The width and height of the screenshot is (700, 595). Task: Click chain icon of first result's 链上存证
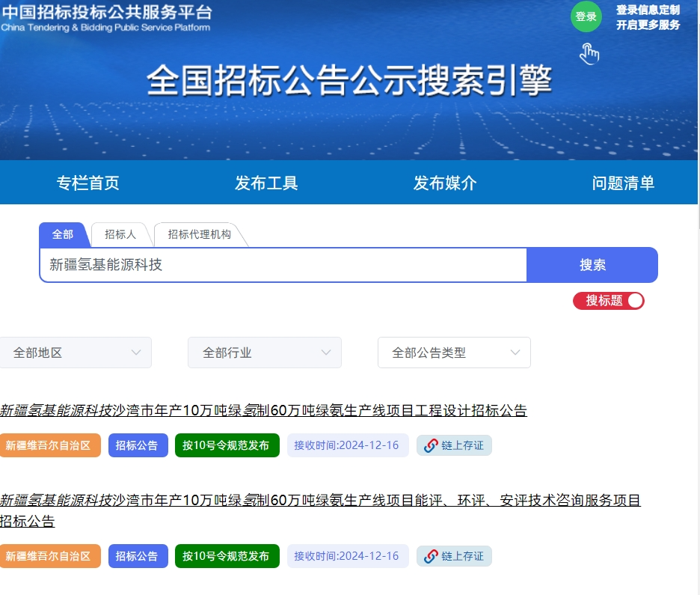(x=431, y=445)
